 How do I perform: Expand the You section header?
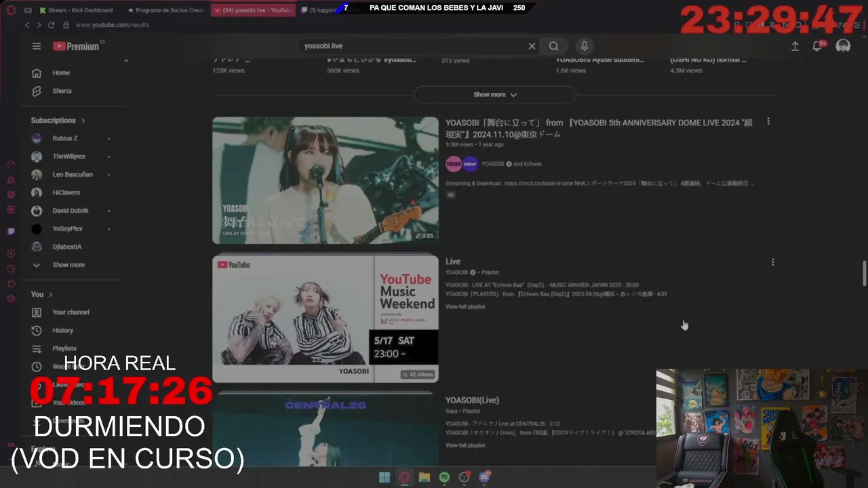click(x=41, y=294)
